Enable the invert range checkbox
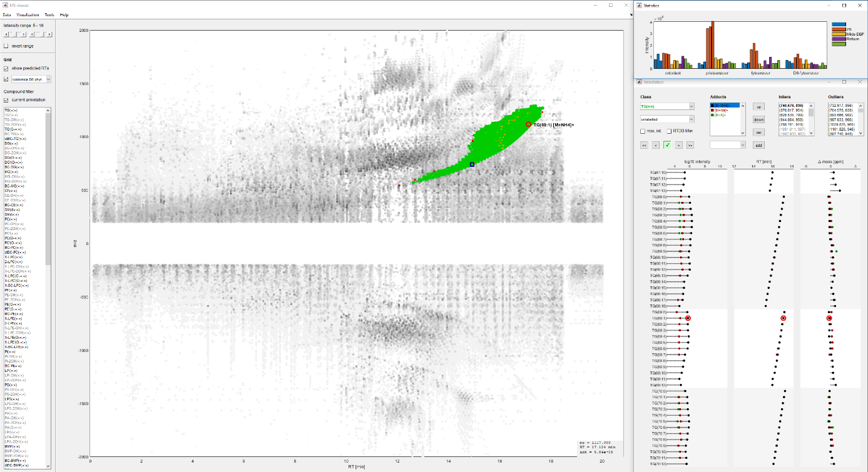868x472 pixels. click(6, 46)
